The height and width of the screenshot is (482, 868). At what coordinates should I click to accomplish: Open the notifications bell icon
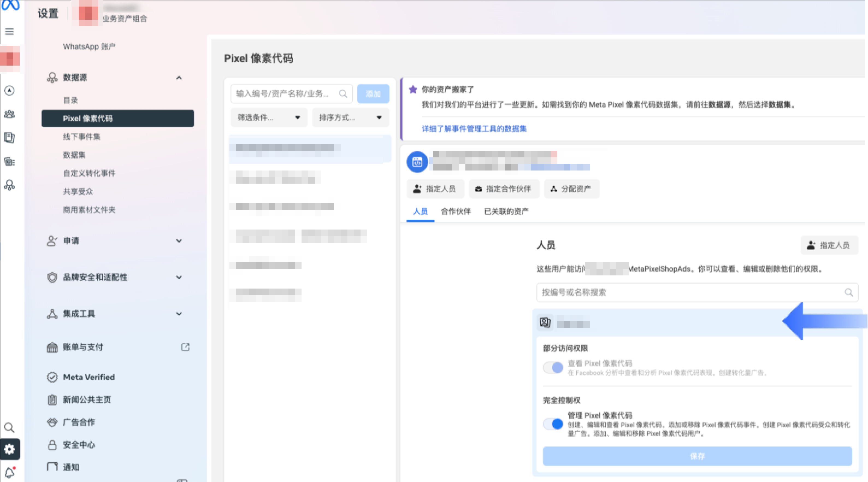[x=10, y=472]
